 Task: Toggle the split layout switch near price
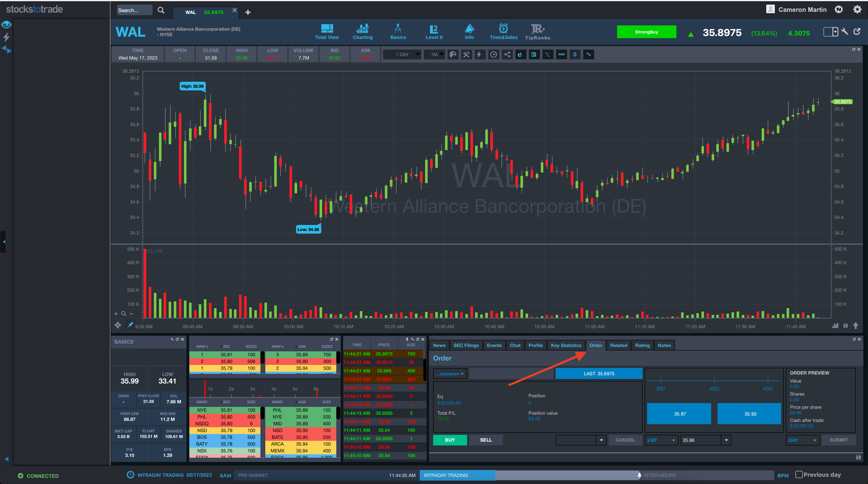831,32
